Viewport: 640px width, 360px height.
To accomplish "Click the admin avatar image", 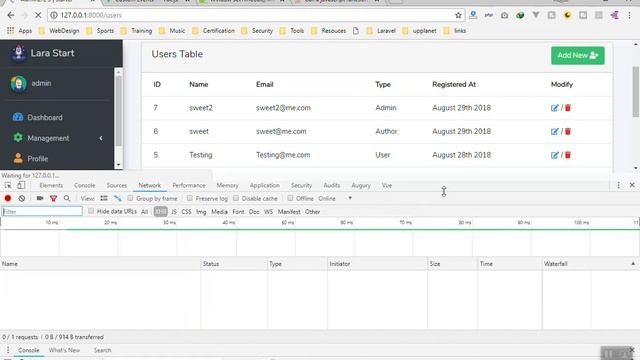I will (18, 83).
